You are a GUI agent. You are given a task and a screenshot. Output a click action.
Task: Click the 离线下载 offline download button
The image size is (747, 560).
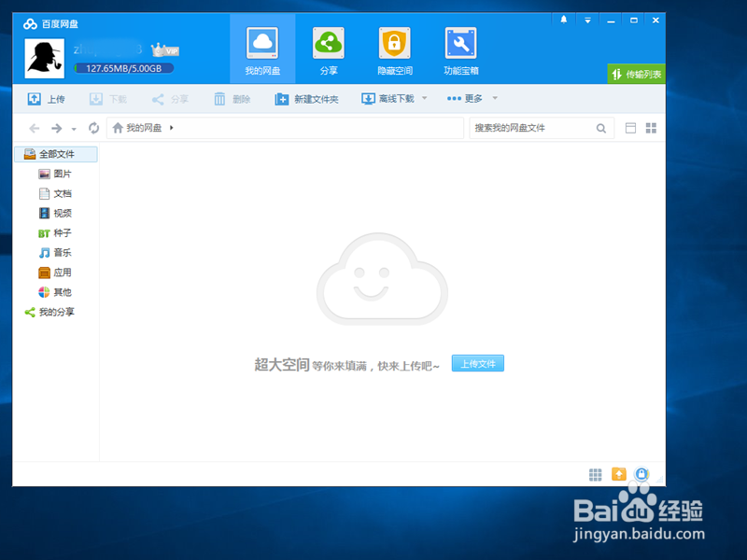tap(388, 99)
